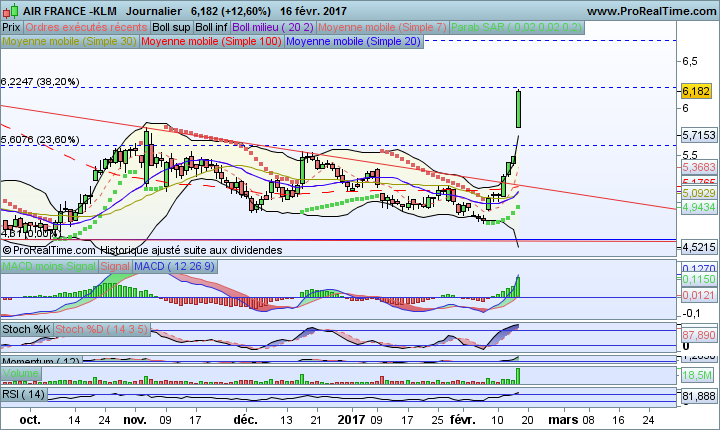Click the 4,9434 price axis tag
720x430 pixels.
(699, 207)
